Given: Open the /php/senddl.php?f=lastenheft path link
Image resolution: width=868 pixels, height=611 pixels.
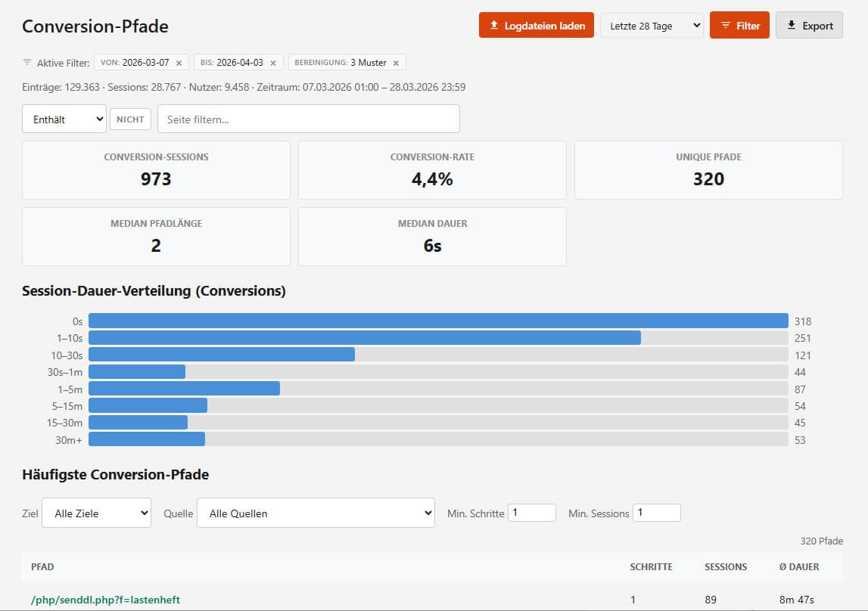Looking at the screenshot, I should (105, 600).
